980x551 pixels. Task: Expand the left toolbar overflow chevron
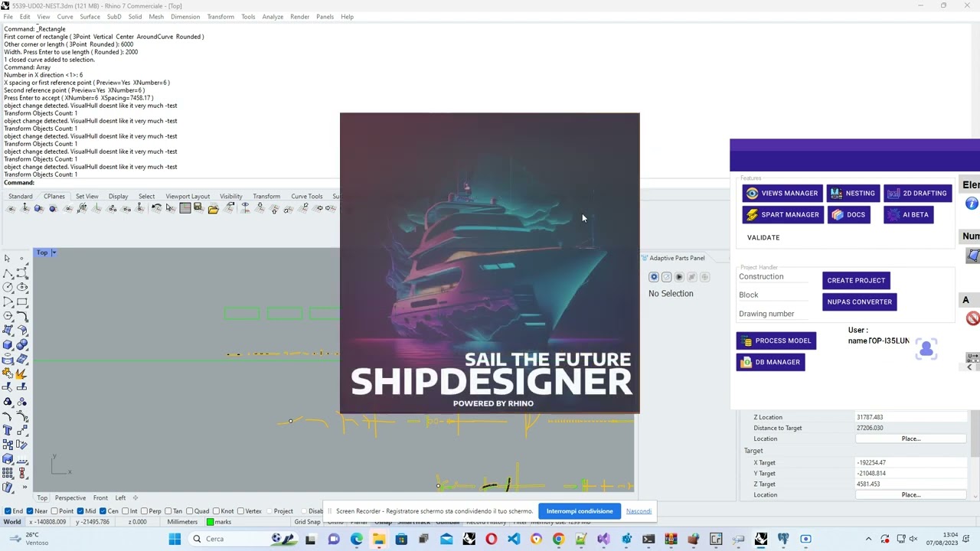24,487
